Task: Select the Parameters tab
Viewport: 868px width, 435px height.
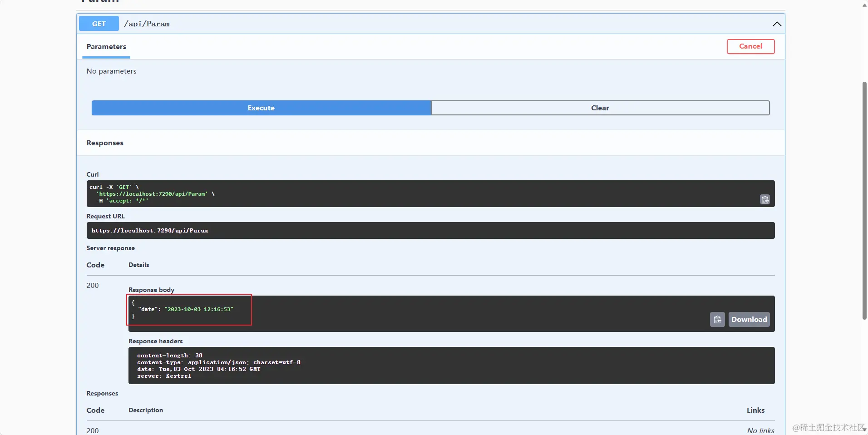Action: coord(106,47)
